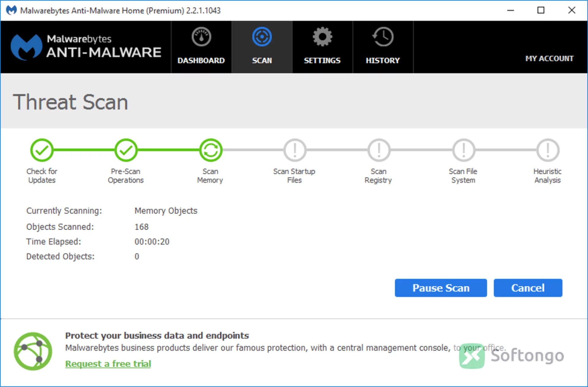The image size is (588, 387).
Task: Select the SCAN tab label
Action: pyautogui.click(x=262, y=60)
